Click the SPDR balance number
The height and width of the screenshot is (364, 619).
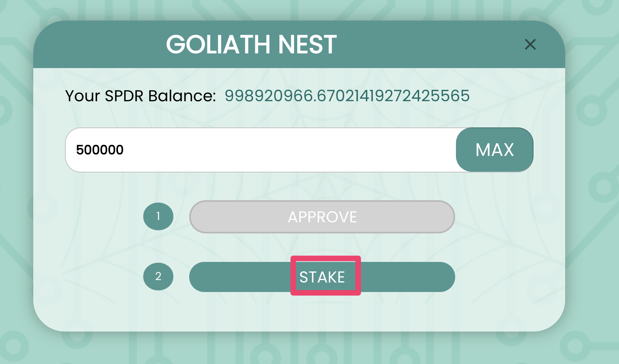pyautogui.click(x=347, y=96)
